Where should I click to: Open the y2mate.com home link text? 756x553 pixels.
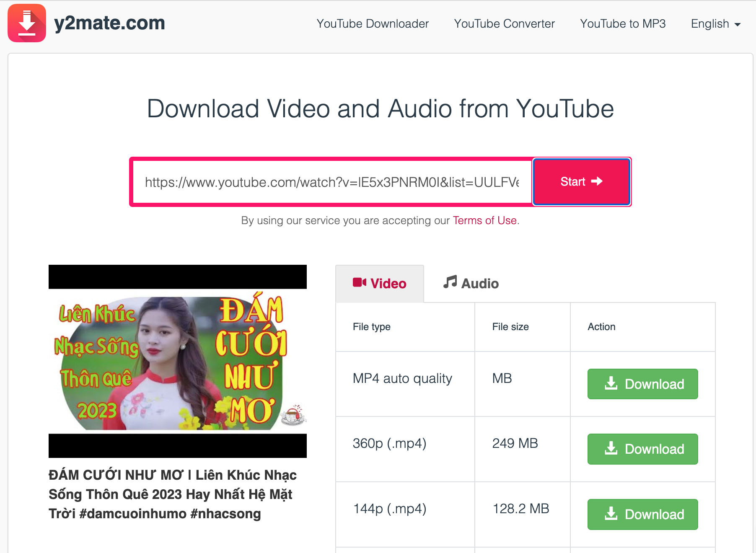tap(109, 23)
